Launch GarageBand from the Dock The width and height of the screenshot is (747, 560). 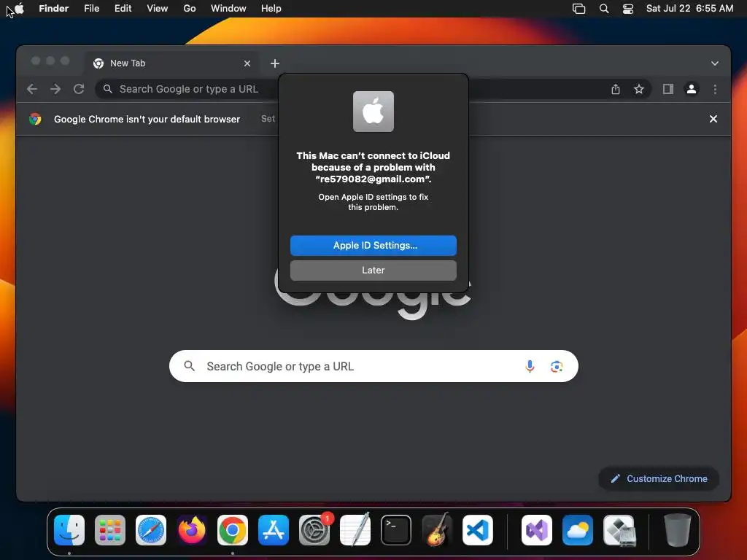(437, 530)
